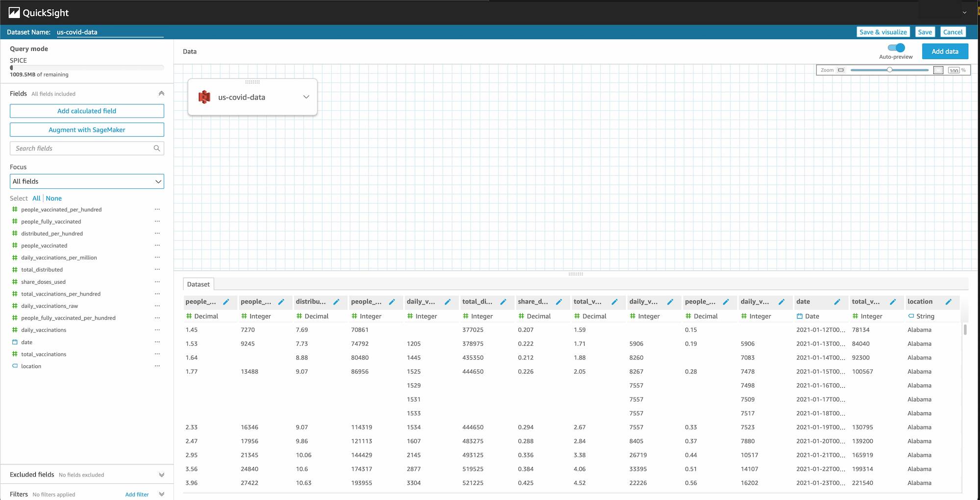Open options menu for people_fully_vaccinated field
This screenshot has width=980, height=500.
point(157,222)
